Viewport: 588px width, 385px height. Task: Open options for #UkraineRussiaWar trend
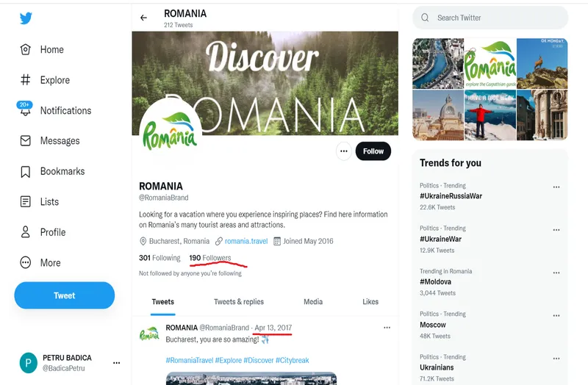click(x=556, y=187)
